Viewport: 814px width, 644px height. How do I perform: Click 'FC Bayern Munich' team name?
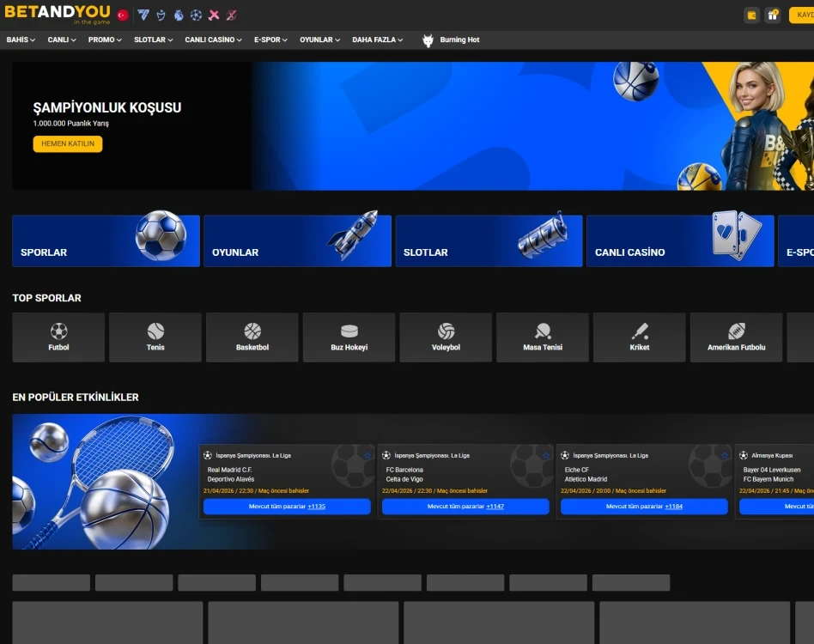click(x=768, y=479)
